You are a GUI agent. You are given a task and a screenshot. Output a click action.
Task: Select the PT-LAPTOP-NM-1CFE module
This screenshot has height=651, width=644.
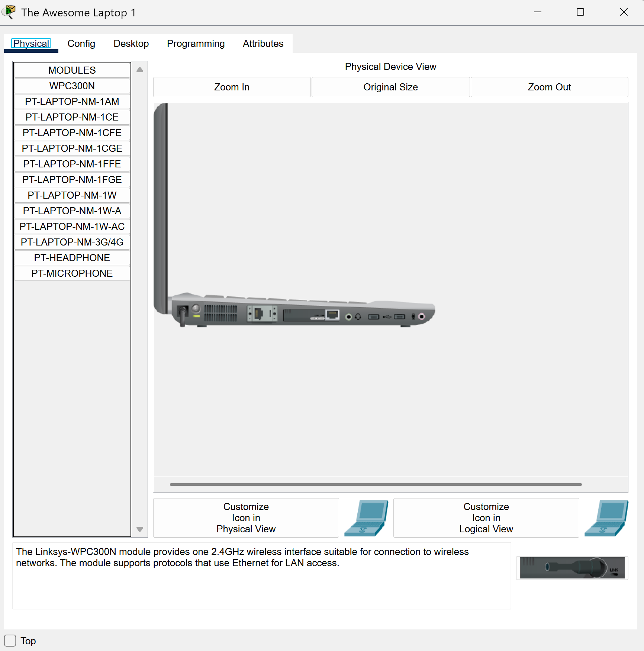[x=72, y=133]
